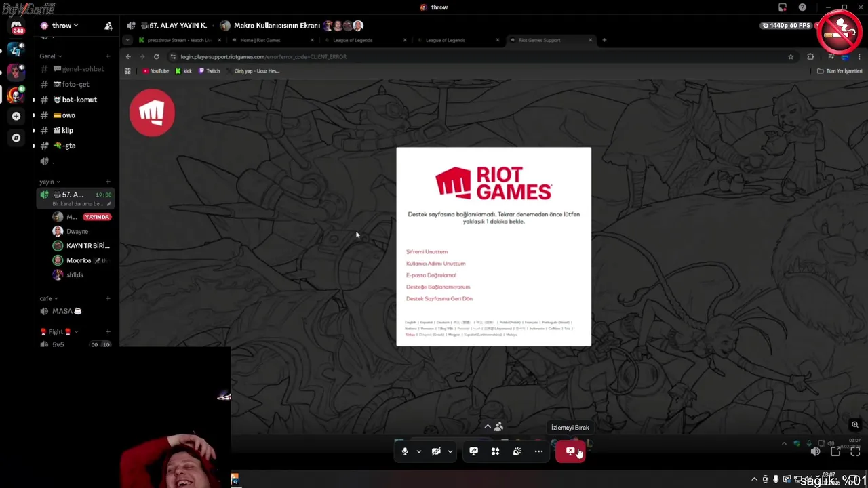Click the speaker icon before 57. ALAY YAYIN K.
Screen dimensions: 868x488
click(131, 26)
